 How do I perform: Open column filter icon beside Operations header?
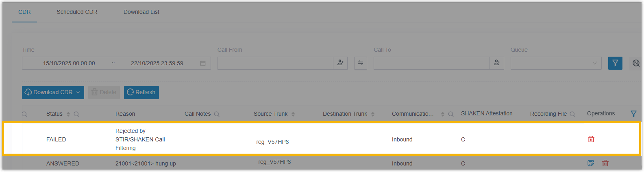click(x=633, y=114)
